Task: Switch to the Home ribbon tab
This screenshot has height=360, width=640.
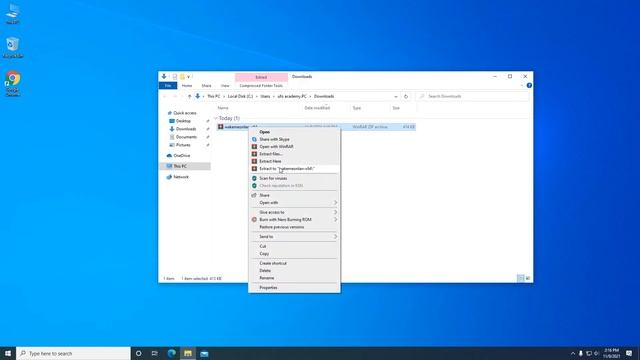Action: pyautogui.click(x=187, y=86)
